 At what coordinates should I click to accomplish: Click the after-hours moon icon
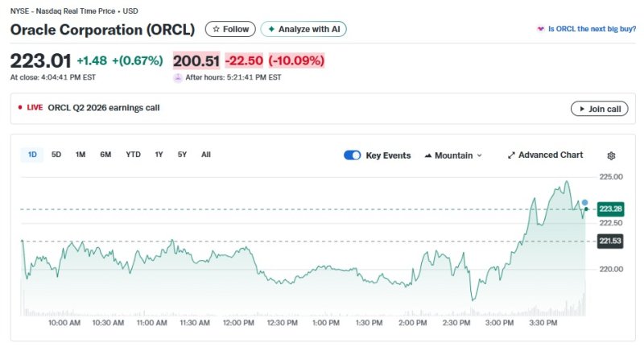(x=177, y=77)
